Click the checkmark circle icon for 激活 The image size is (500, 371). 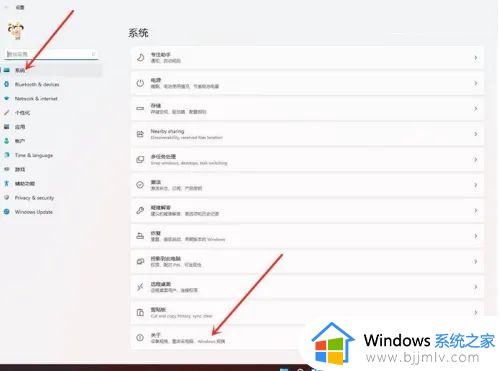pyautogui.click(x=140, y=185)
